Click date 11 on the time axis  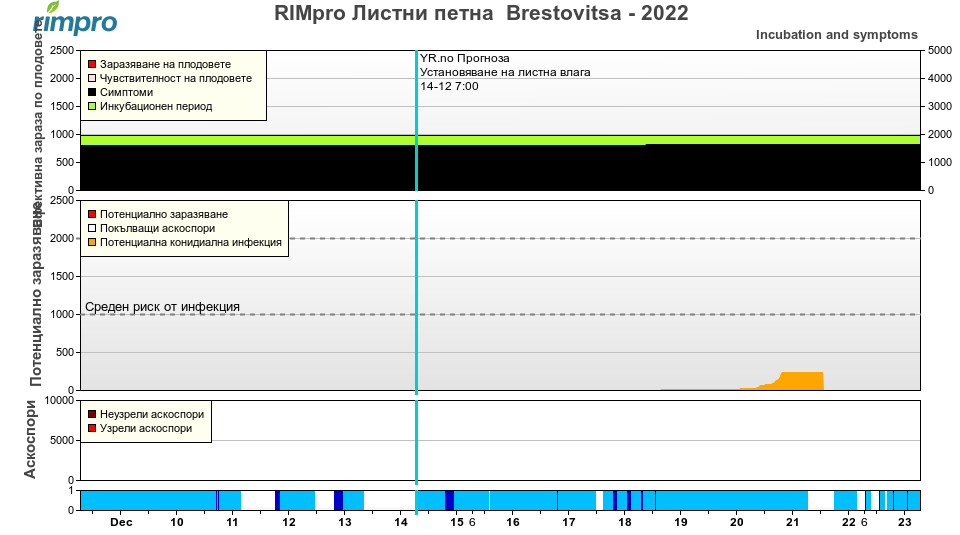232,522
